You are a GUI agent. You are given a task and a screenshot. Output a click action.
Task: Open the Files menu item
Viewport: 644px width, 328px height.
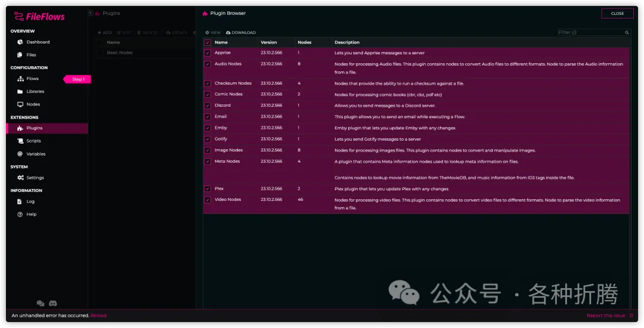click(31, 55)
